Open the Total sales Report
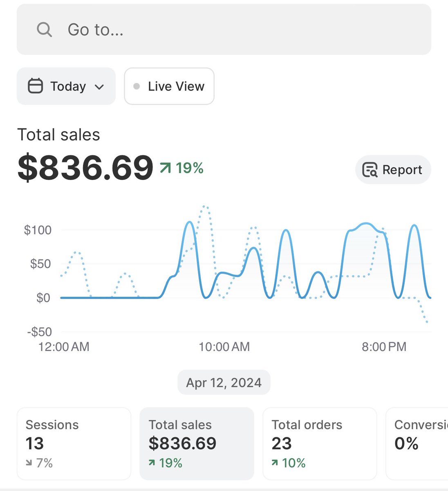The height and width of the screenshot is (491, 448). click(x=393, y=170)
